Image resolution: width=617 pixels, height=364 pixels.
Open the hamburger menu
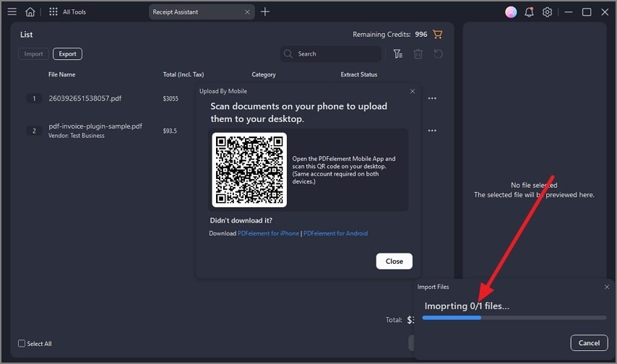tap(12, 12)
